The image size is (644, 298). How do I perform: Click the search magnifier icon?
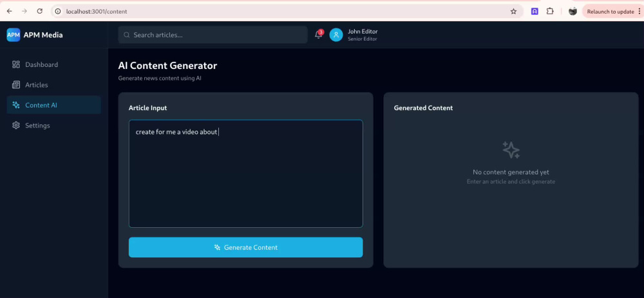127,35
